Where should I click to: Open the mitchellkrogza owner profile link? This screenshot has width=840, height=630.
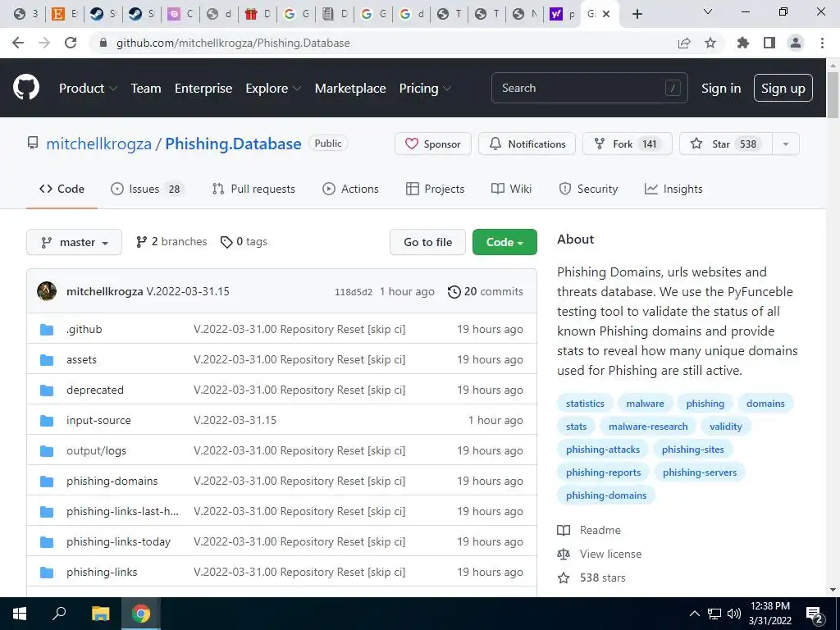pyautogui.click(x=98, y=144)
